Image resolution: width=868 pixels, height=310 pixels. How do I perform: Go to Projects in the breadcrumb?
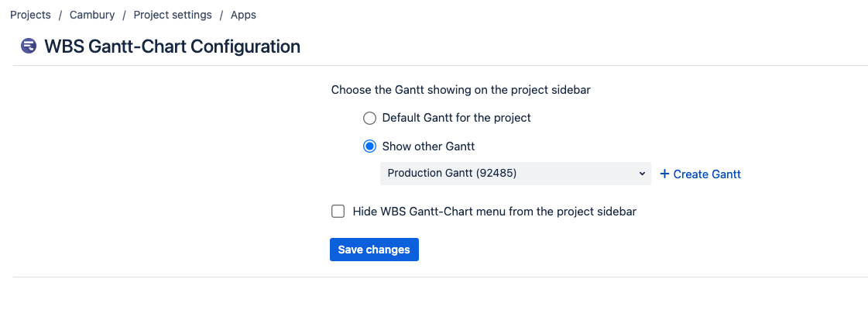click(30, 15)
